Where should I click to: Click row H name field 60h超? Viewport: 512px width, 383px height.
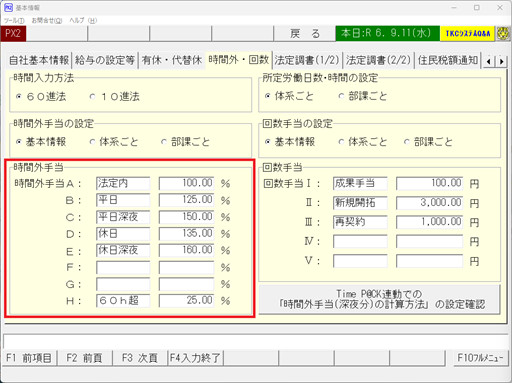(x=123, y=301)
